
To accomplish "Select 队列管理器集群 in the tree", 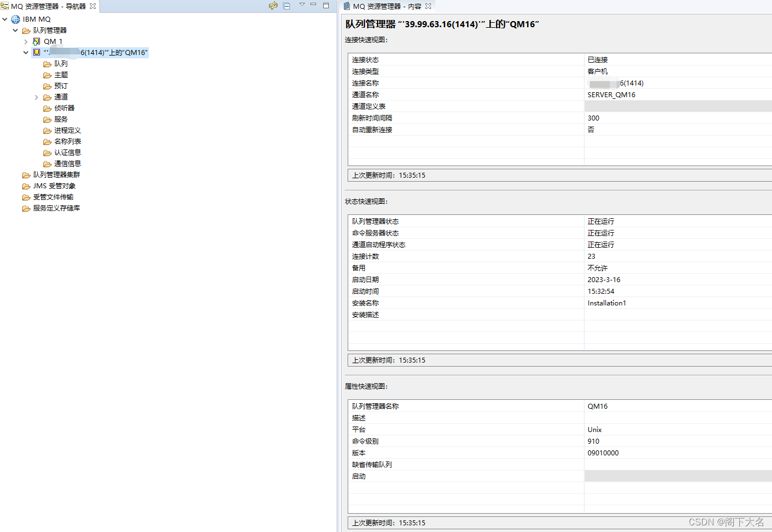I will pos(57,174).
